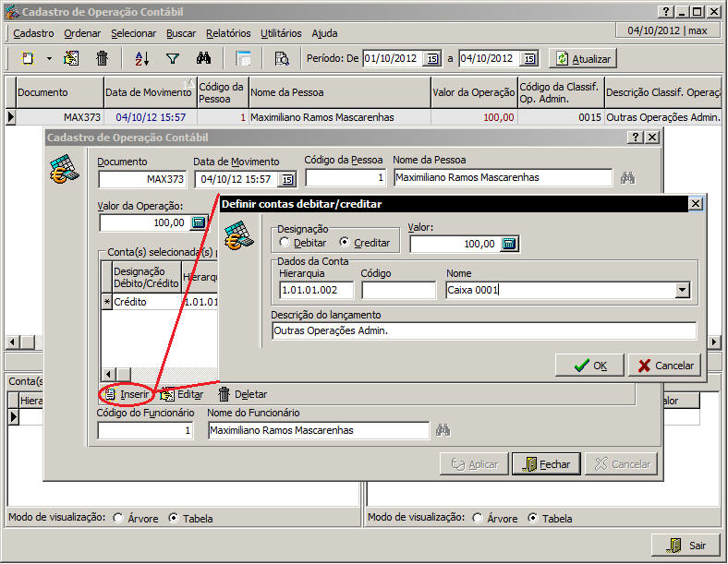Select the Creditar radio option
Screen dimensions: 728x564
[x=346, y=243]
